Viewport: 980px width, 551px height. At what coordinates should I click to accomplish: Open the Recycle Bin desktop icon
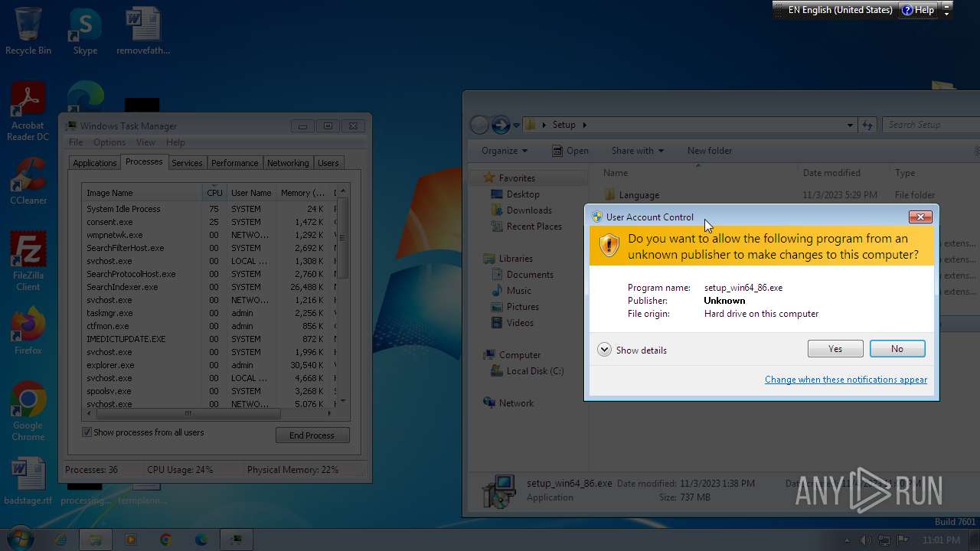pos(28,31)
